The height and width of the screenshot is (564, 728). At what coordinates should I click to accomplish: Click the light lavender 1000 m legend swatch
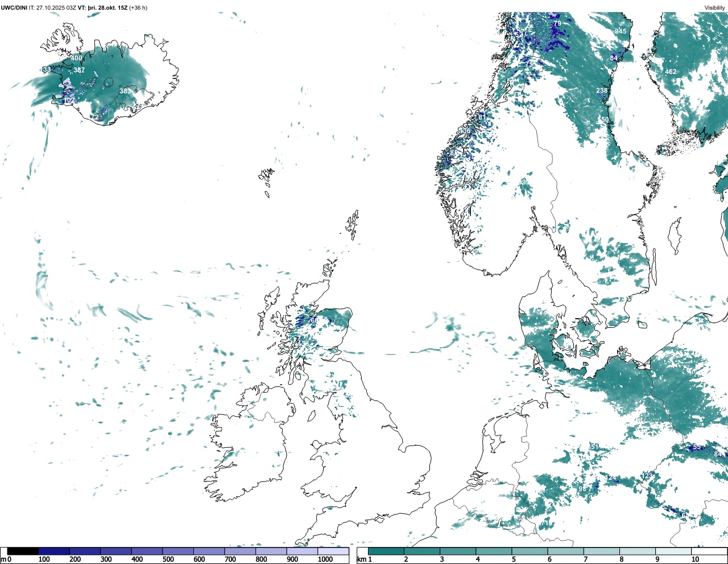pos(333,551)
